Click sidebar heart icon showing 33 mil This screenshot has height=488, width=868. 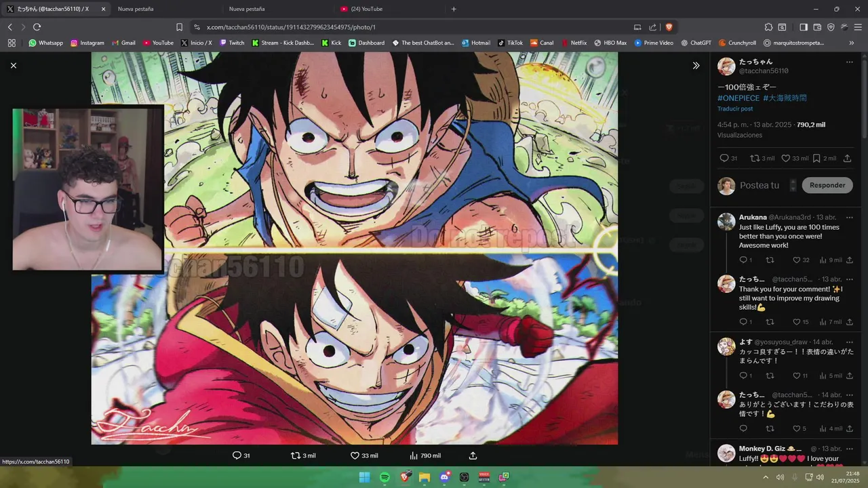tap(786, 158)
